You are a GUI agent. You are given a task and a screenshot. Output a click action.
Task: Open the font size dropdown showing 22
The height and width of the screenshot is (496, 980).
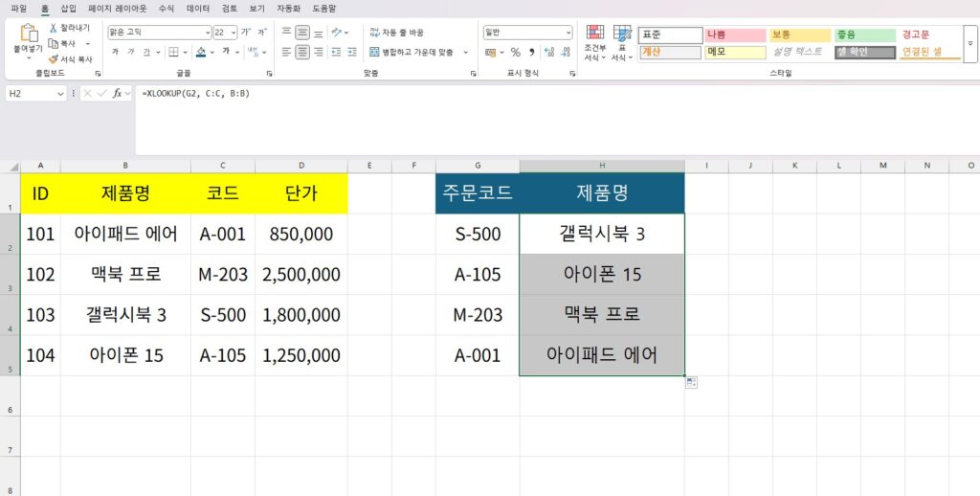tap(234, 32)
